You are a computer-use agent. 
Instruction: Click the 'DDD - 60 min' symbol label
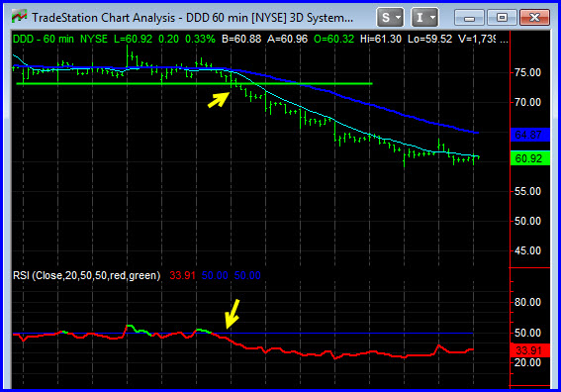click(44, 39)
